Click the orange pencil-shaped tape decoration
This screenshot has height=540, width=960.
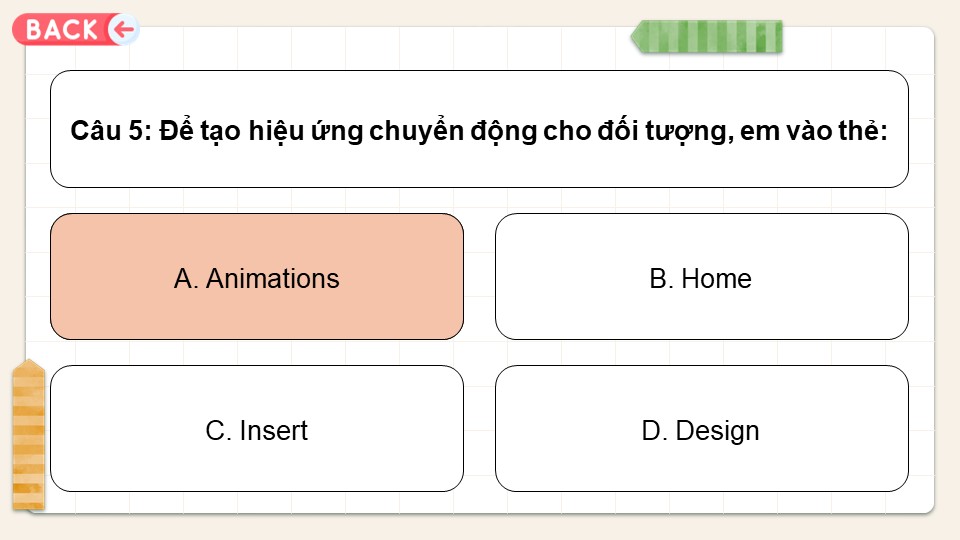coord(29,435)
